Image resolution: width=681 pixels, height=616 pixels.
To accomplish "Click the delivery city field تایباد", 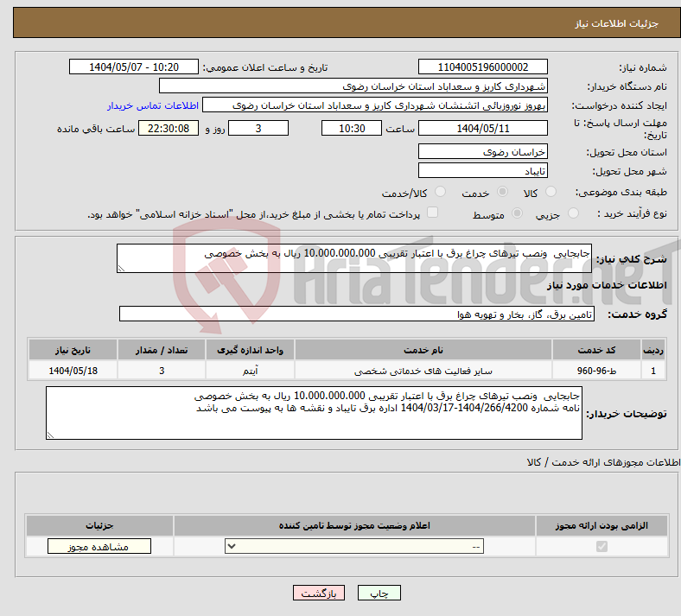I will coord(482,170).
